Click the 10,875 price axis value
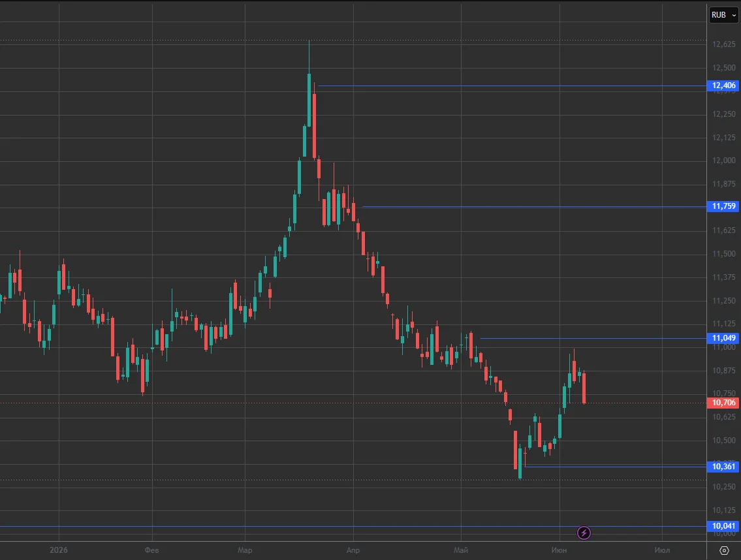The height and width of the screenshot is (560, 741). click(724, 371)
